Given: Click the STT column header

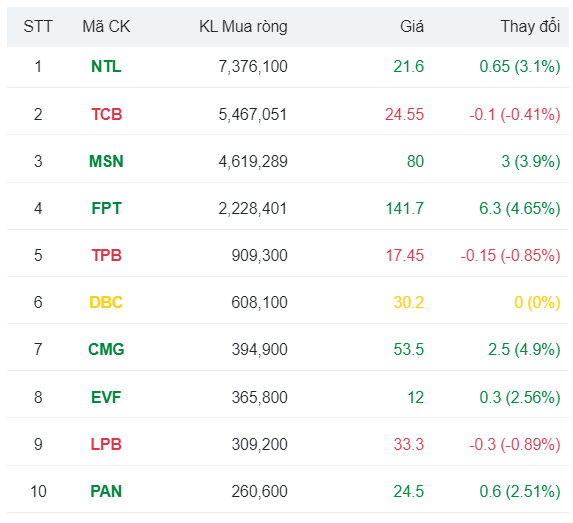Looking at the screenshot, I should click(x=38, y=27).
